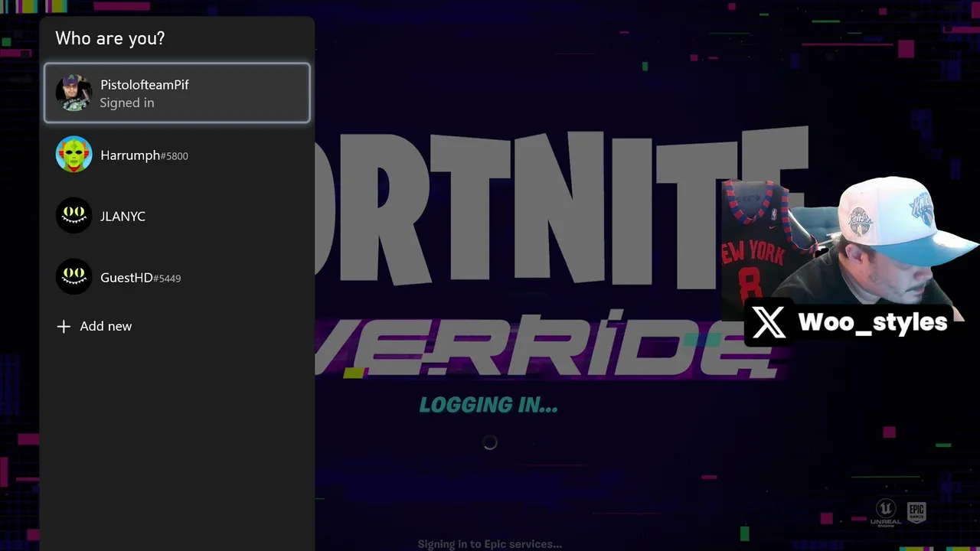Select the PistolofteamPif signed-in profile

coord(177,93)
